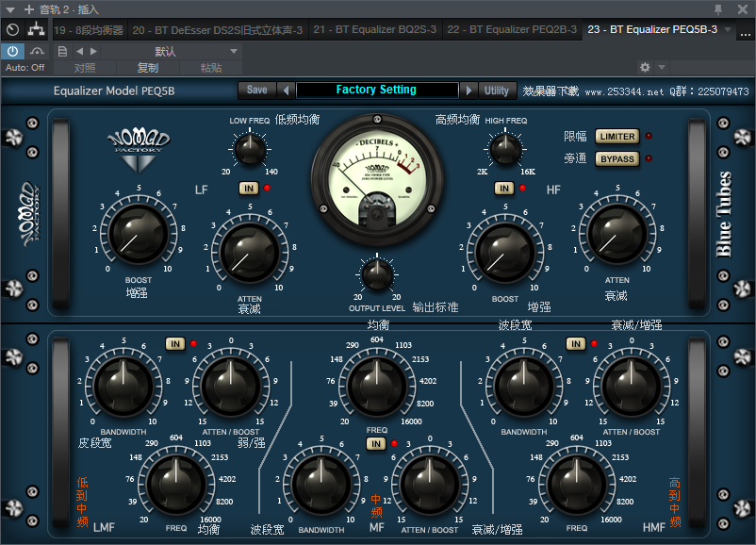Click the automation clock icon
Image resolution: width=756 pixels, height=545 pixels.
13,30
